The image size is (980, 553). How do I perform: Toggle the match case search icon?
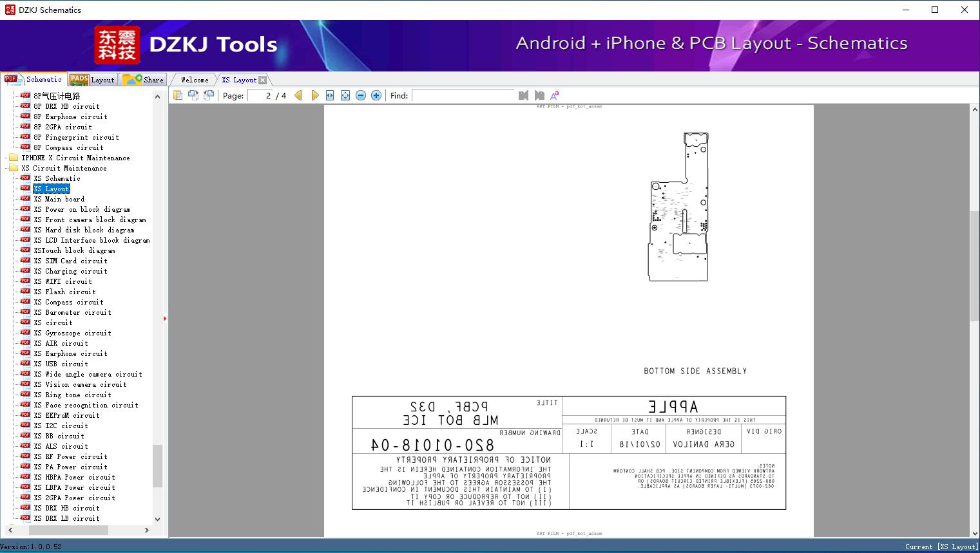pos(554,95)
